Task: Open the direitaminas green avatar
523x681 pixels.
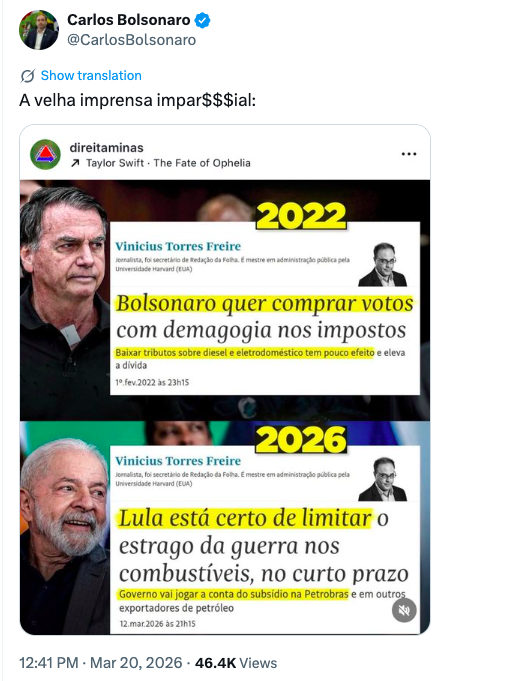Action: coord(45,154)
